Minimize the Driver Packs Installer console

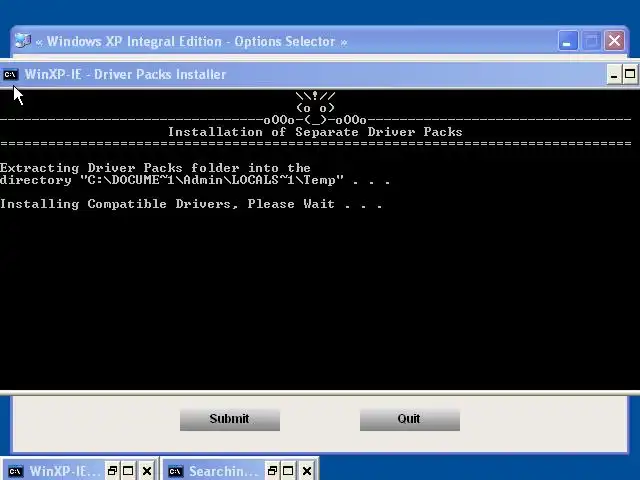click(613, 75)
